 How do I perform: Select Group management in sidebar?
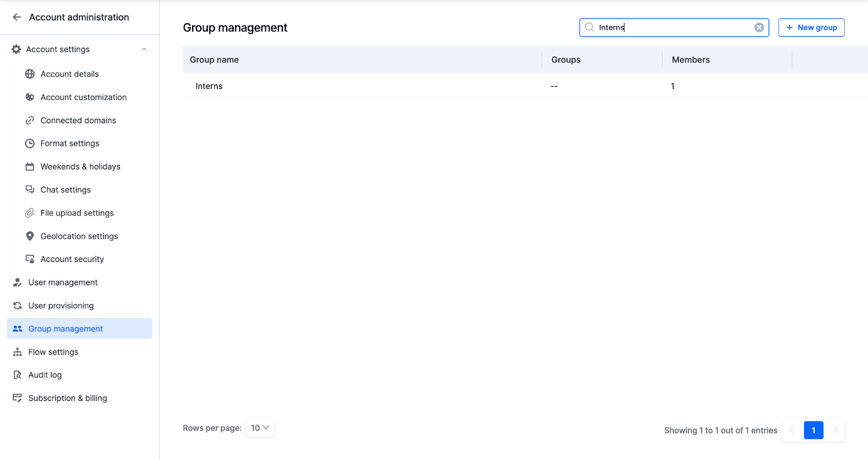point(79,329)
